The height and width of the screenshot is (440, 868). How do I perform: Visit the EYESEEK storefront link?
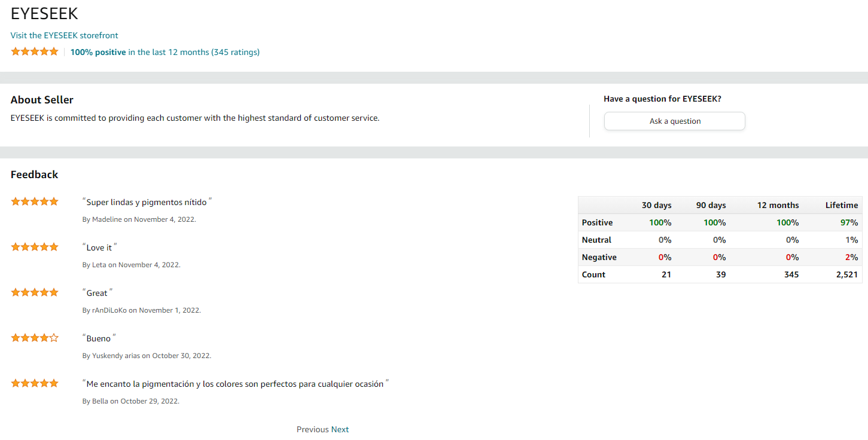[x=65, y=35]
